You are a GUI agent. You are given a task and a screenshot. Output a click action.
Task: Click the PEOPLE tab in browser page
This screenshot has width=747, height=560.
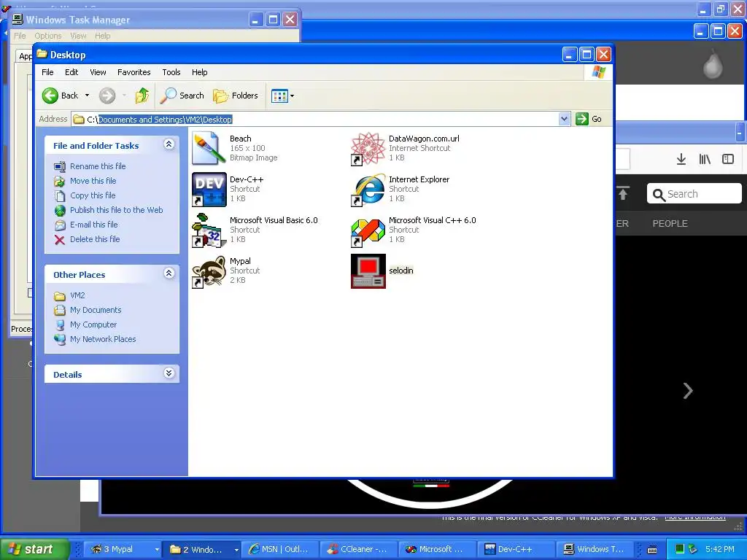point(670,224)
